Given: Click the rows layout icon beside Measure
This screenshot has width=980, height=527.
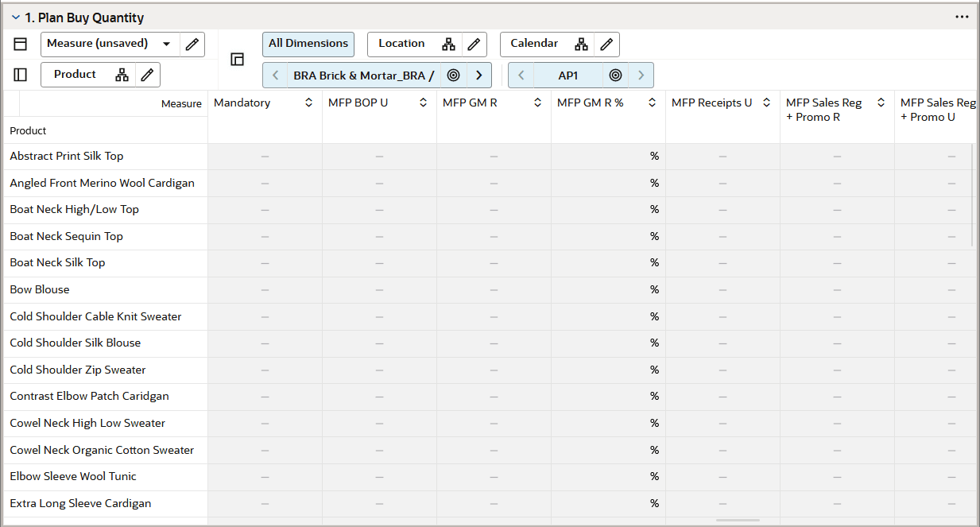Looking at the screenshot, I should point(20,43).
